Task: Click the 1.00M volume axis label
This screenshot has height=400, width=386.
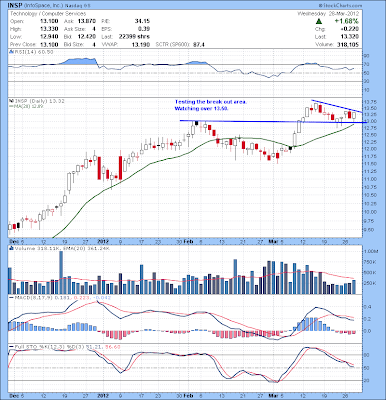Action: pyautogui.click(x=371, y=251)
